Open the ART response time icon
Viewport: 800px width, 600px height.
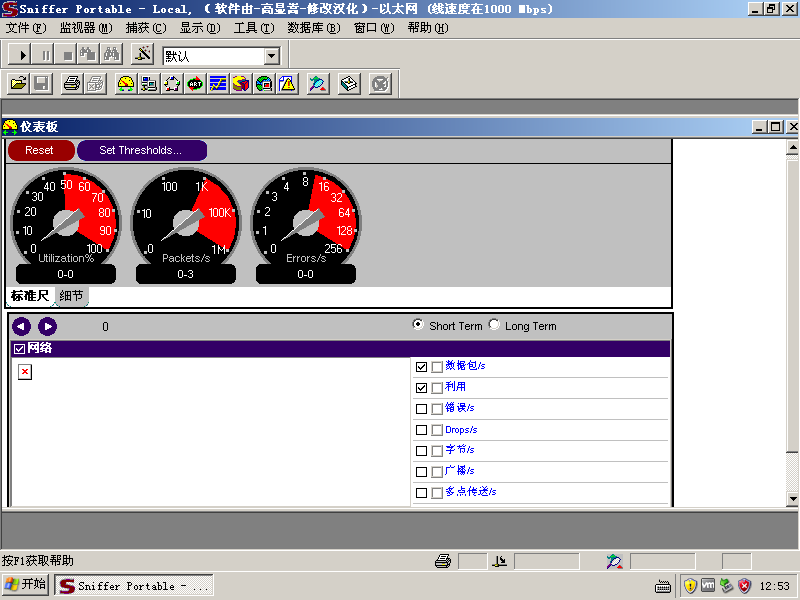195,84
